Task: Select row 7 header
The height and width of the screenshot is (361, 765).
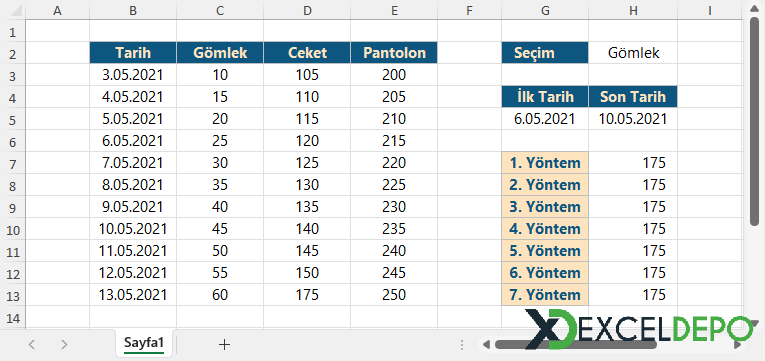Action: tap(13, 163)
